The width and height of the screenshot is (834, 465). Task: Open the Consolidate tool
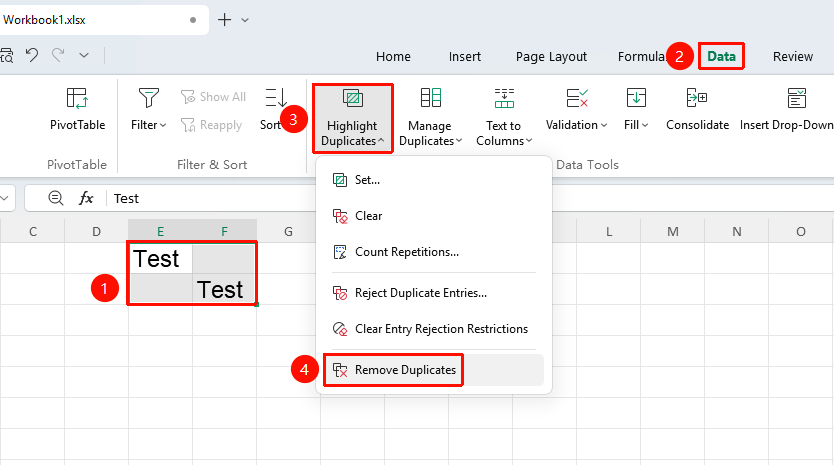[697, 110]
